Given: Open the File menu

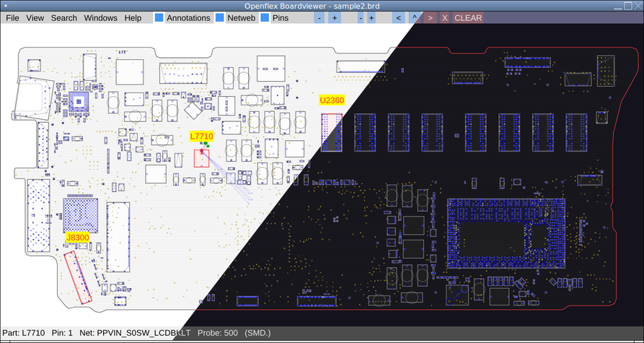Looking at the screenshot, I should pos(12,17).
